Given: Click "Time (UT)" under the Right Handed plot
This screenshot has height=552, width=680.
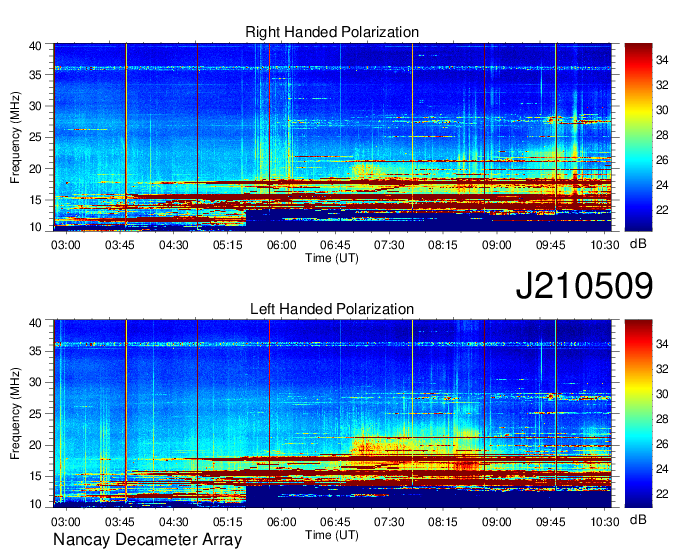Looking at the screenshot, I should click(332, 258).
